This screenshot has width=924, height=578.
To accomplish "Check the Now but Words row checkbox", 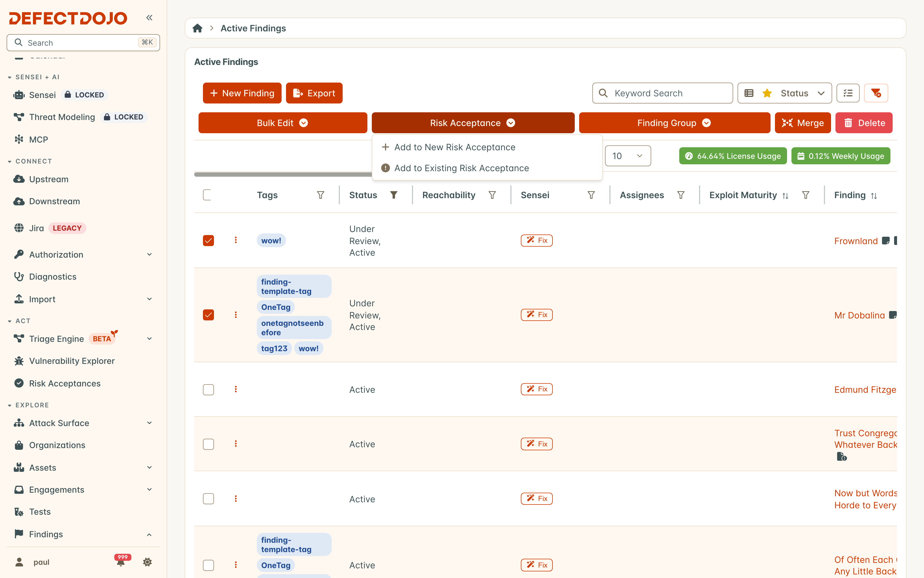I will [x=208, y=499].
